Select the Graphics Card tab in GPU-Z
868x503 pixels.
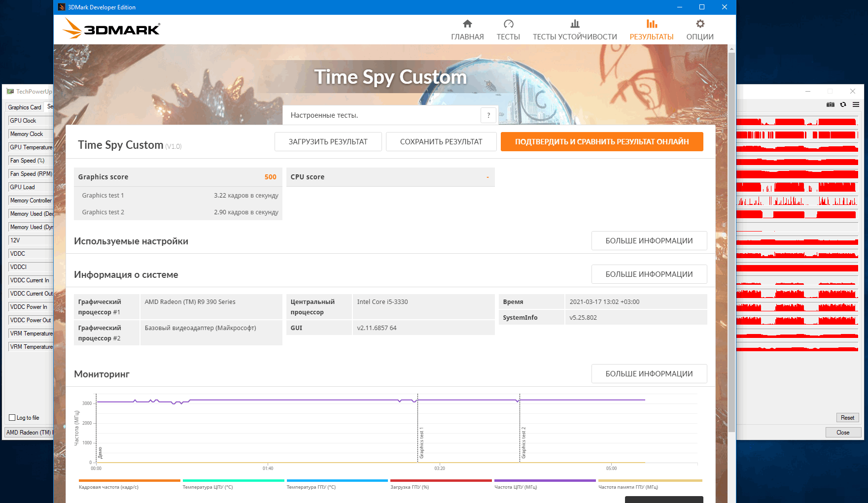coord(25,107)
